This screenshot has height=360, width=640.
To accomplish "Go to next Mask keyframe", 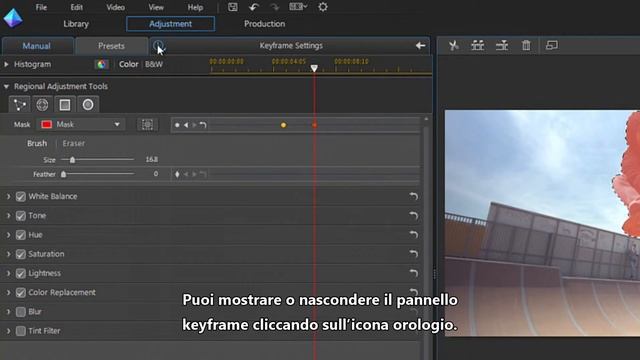I will (194, 125).
